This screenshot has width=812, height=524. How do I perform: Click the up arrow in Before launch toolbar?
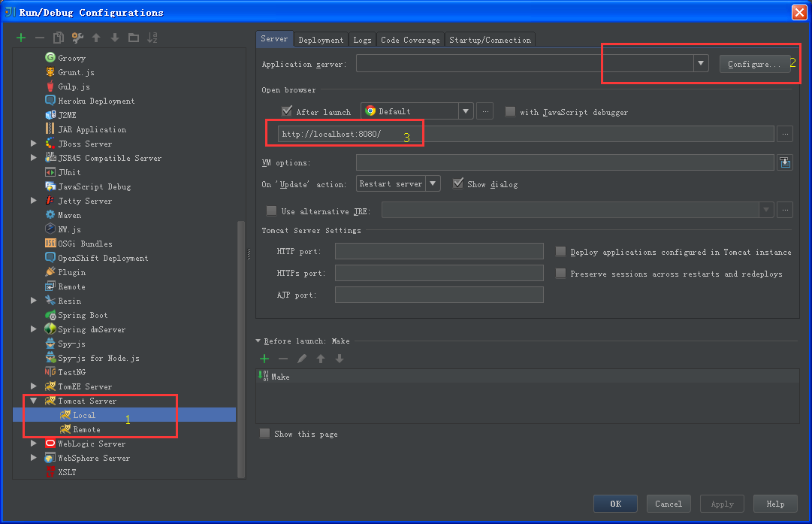pyautogui.click(x=321, y=359)
